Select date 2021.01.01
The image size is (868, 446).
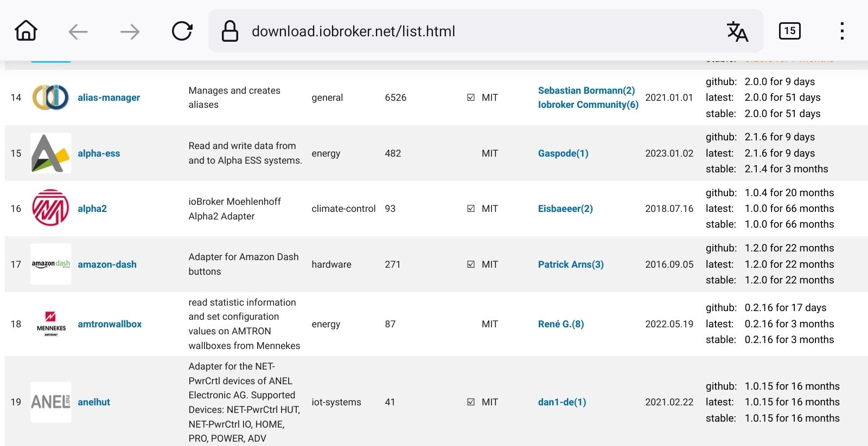pos(669,98)
